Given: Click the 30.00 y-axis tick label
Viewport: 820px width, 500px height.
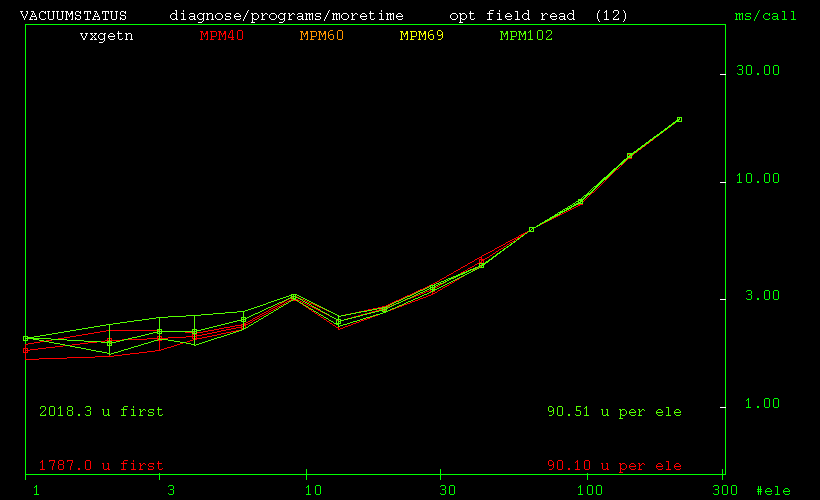Looking at the screenshot, I should (x=758, y=70).
